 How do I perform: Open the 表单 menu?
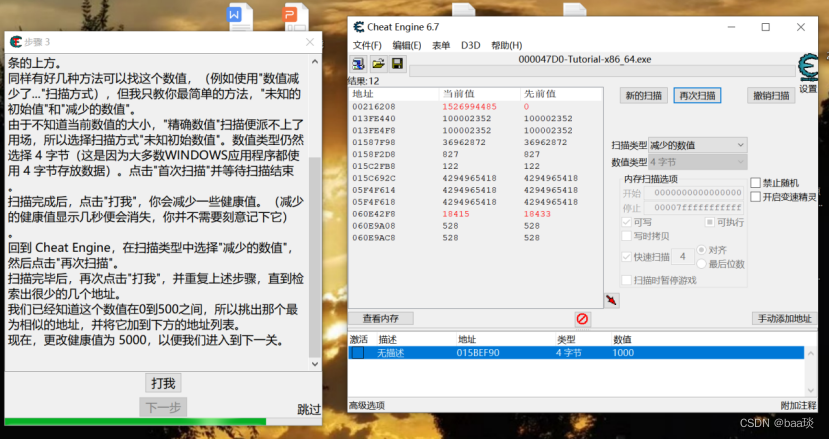(x=441, y=46)
